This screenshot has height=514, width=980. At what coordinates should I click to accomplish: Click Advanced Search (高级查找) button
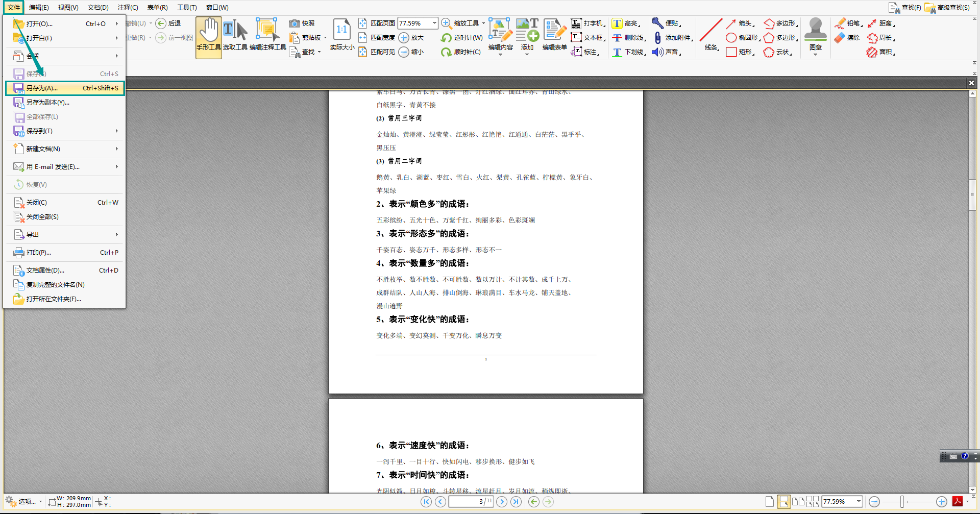pyautogui.click(x=947, y=8)
